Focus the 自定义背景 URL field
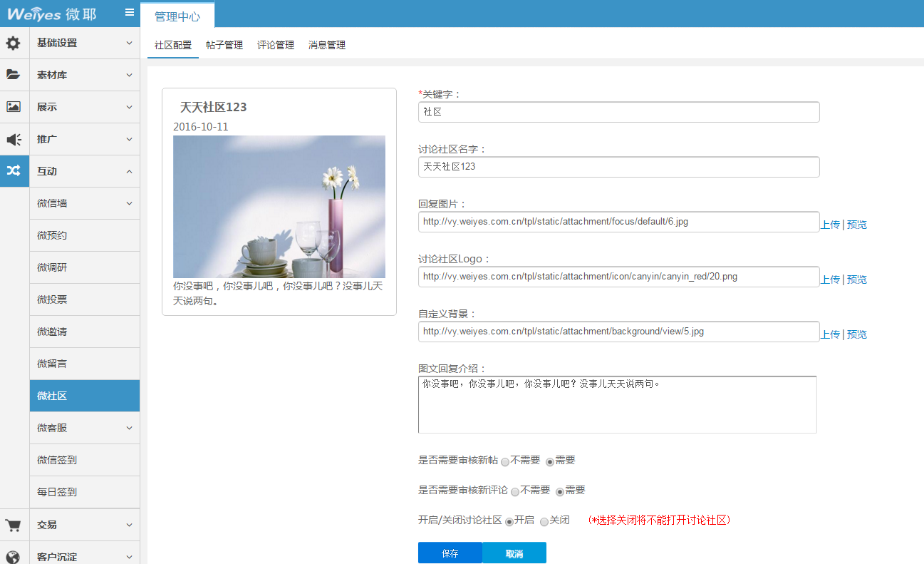 coord(618,332)
